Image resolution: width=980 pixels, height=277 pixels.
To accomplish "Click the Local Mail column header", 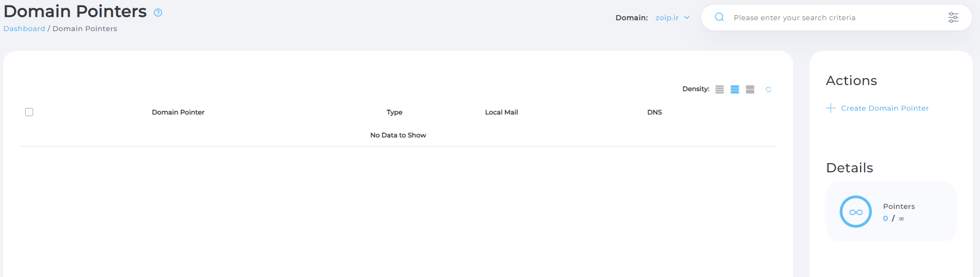I will coord(501,112).
